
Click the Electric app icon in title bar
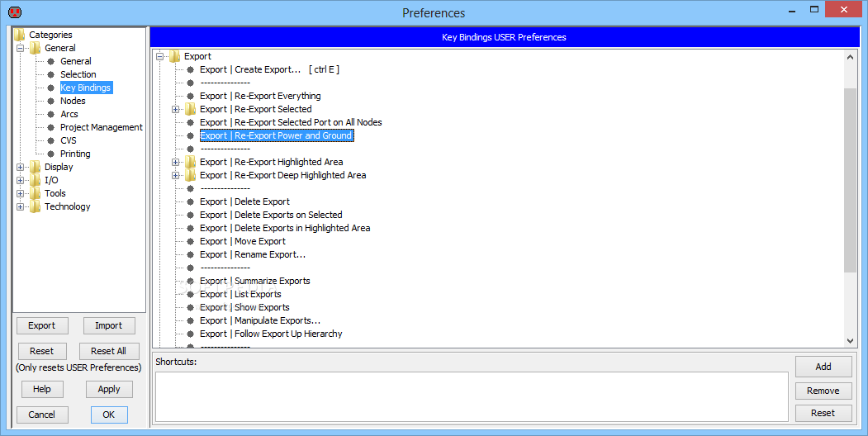(15, 12)
